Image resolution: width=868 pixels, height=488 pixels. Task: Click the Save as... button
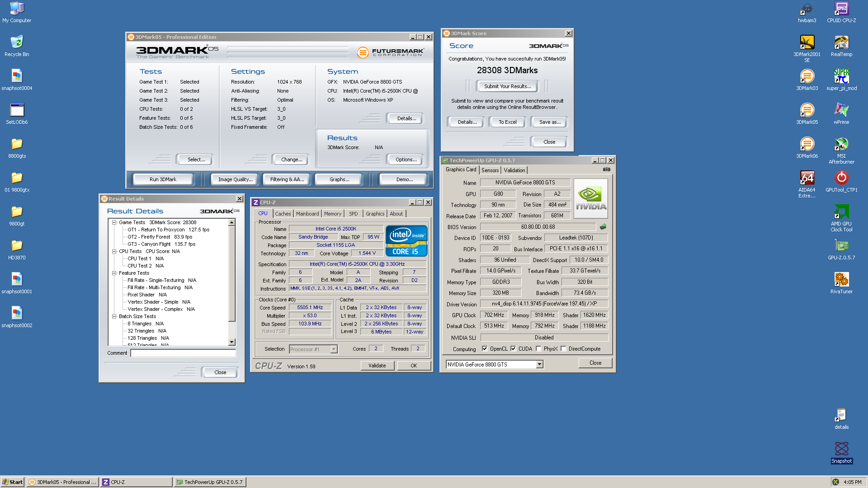click(550, 122)
